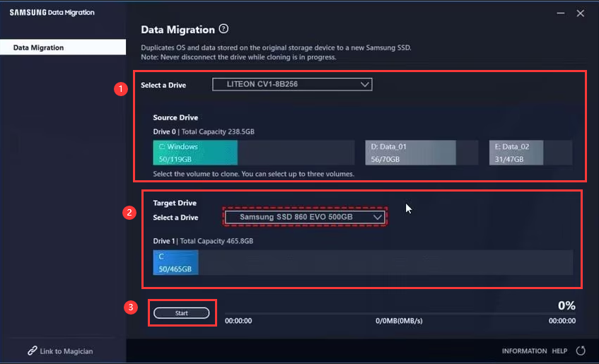Click the Drive 1 Total Capacity 465.8GB text
The image size is (599, 364).
203,241
